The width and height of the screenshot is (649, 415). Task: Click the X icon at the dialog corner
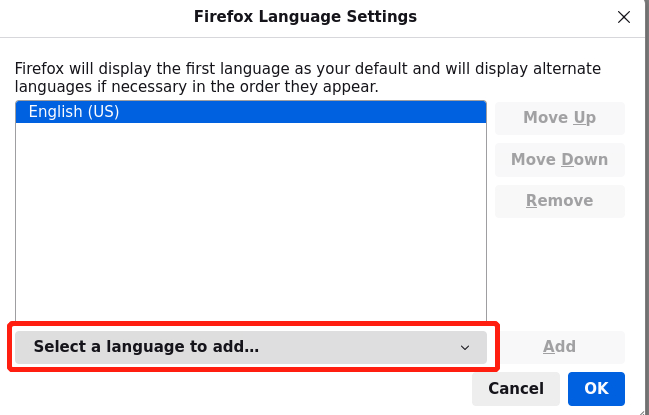(x=624, y=17)
